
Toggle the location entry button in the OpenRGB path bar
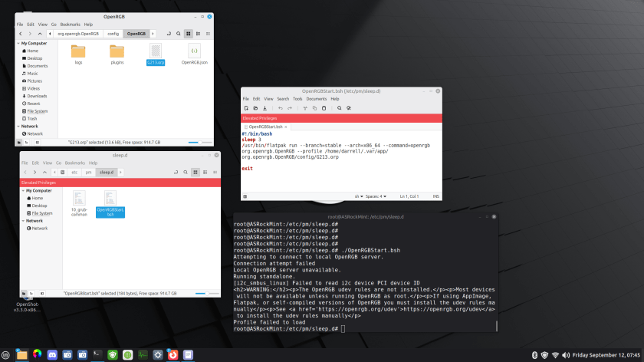167,34
